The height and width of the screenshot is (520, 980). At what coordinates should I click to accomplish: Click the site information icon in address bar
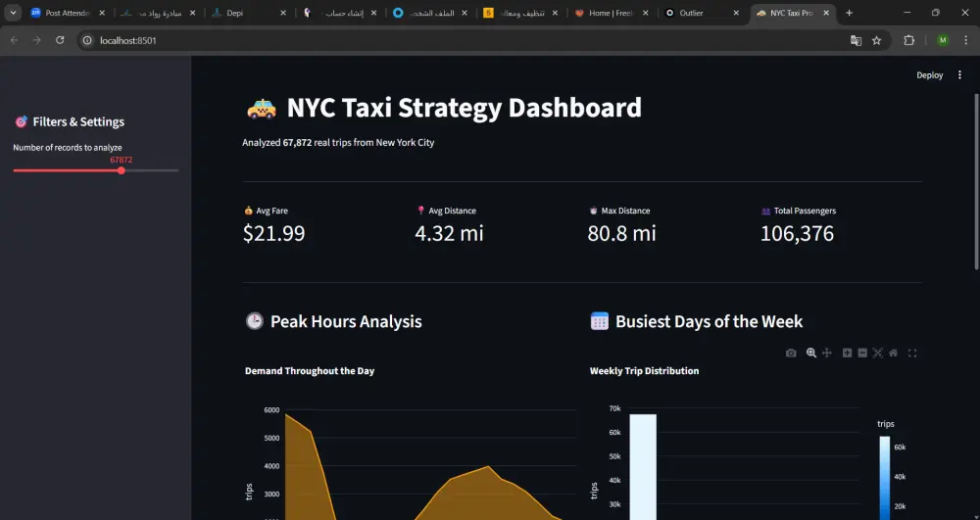coord(88,40)
